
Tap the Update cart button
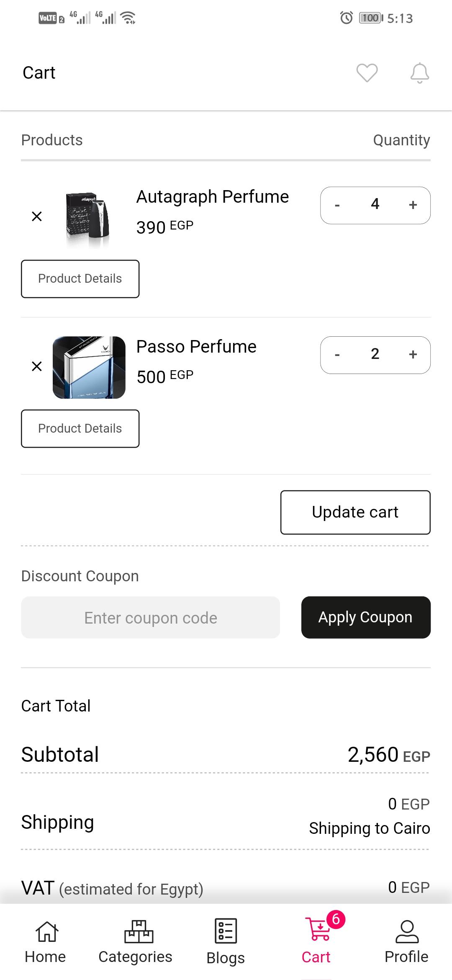pos(355,512)
